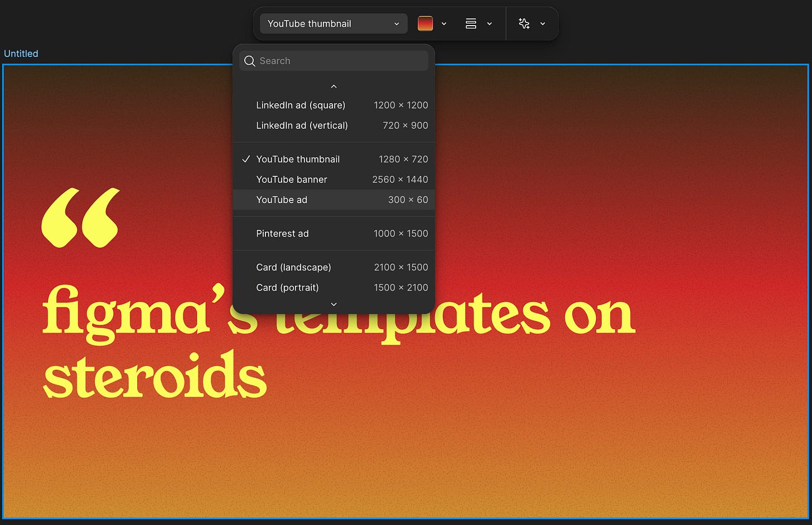This screenshot has width=812, height=525.
Task: Select Pinterest ad preset
Action: [x=333, y=233]
